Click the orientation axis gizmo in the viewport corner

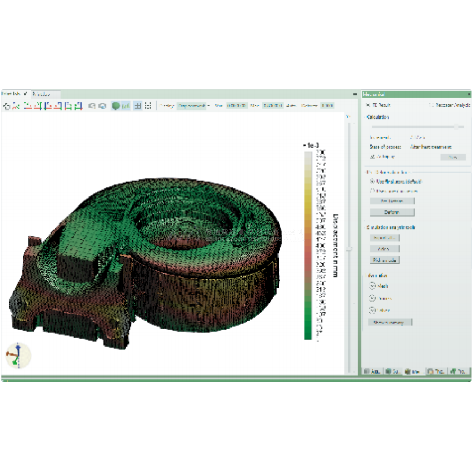18,355
